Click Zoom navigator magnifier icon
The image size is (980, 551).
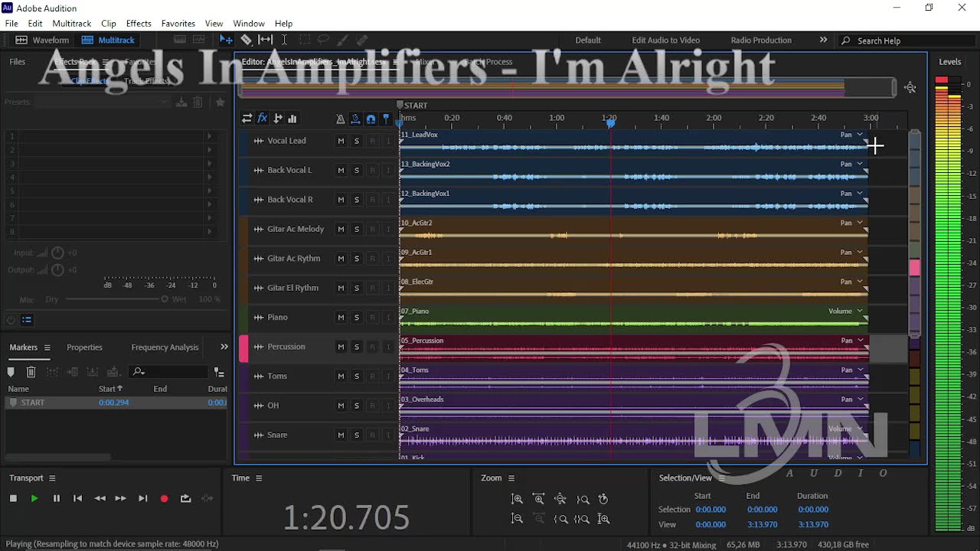[x=910, y=88]
